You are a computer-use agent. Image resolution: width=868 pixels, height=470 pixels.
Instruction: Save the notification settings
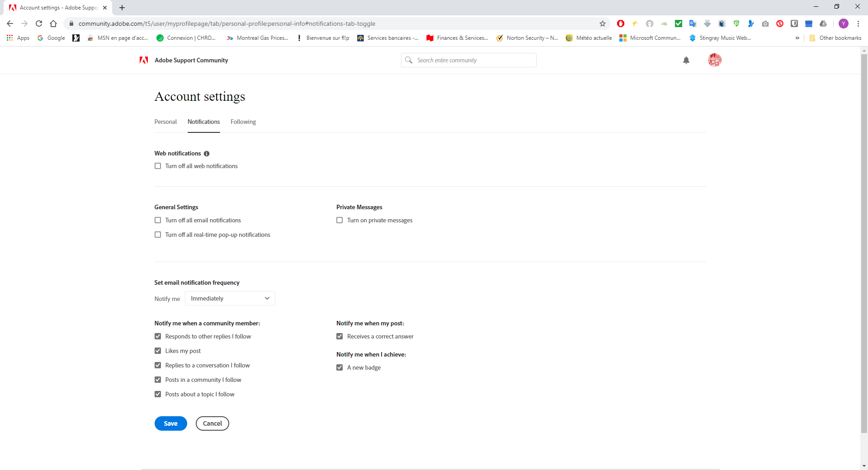click(x=170, y=423)
